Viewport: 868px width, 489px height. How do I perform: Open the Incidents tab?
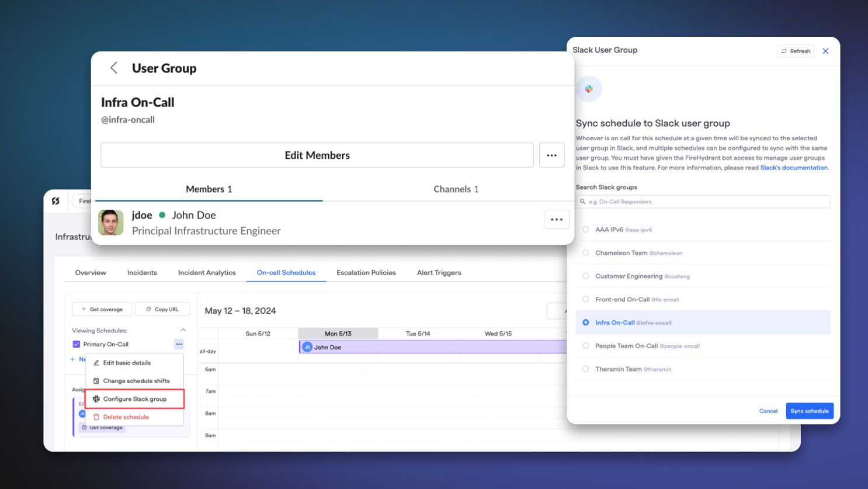click(142, 273)
